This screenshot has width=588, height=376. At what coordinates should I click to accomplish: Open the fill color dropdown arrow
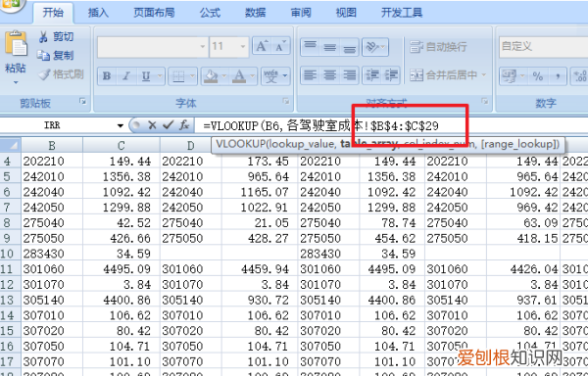224,76
